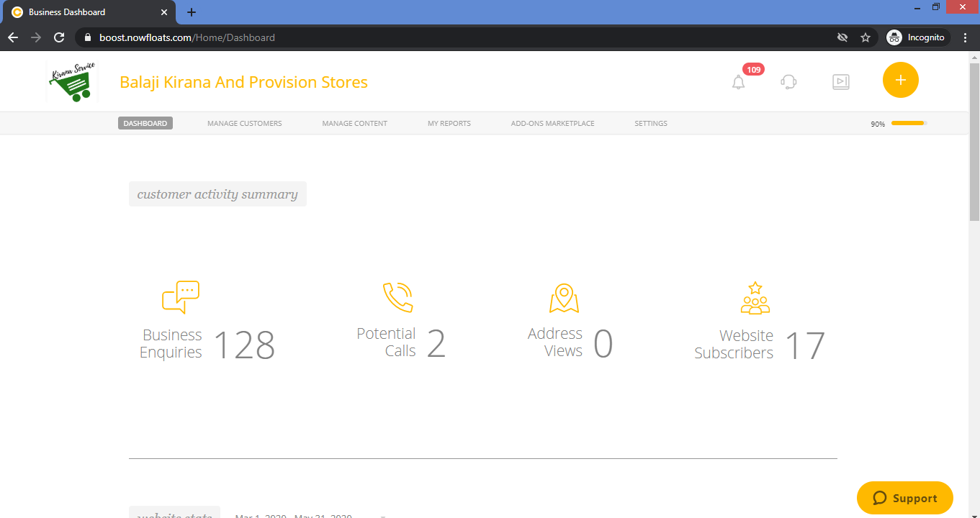
Task: Open the Chrome three-dot menu
Action: coord(966,37)
